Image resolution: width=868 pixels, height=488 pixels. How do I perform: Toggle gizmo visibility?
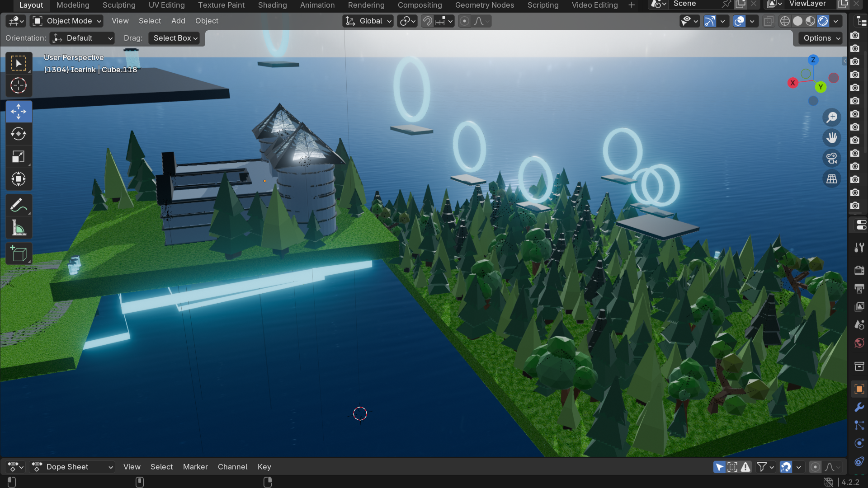click(710, 21)
